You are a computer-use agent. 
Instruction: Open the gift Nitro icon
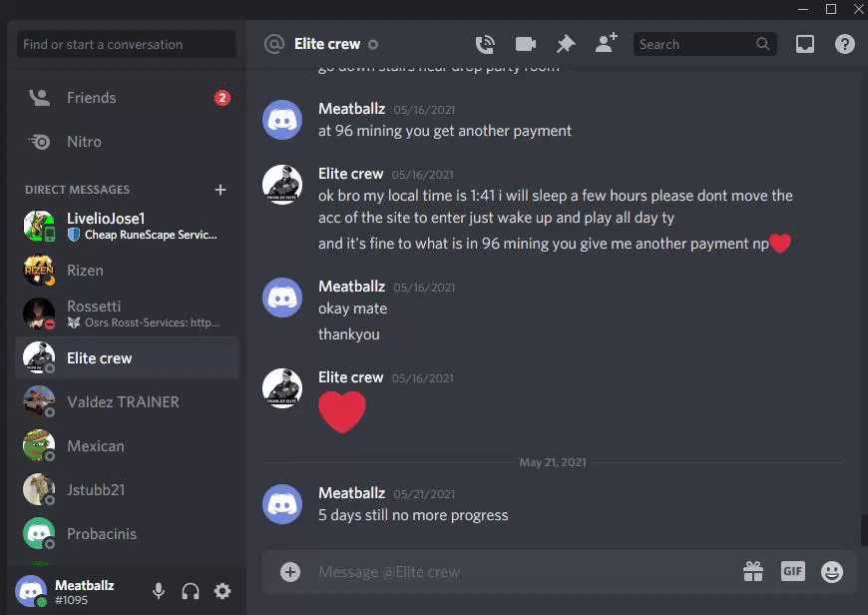(753, 571)
